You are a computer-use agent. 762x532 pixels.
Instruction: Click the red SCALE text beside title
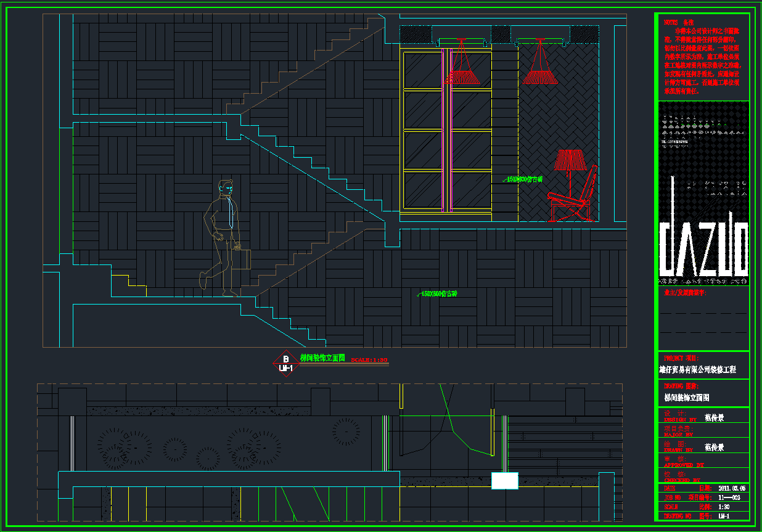tap(369, 359)
